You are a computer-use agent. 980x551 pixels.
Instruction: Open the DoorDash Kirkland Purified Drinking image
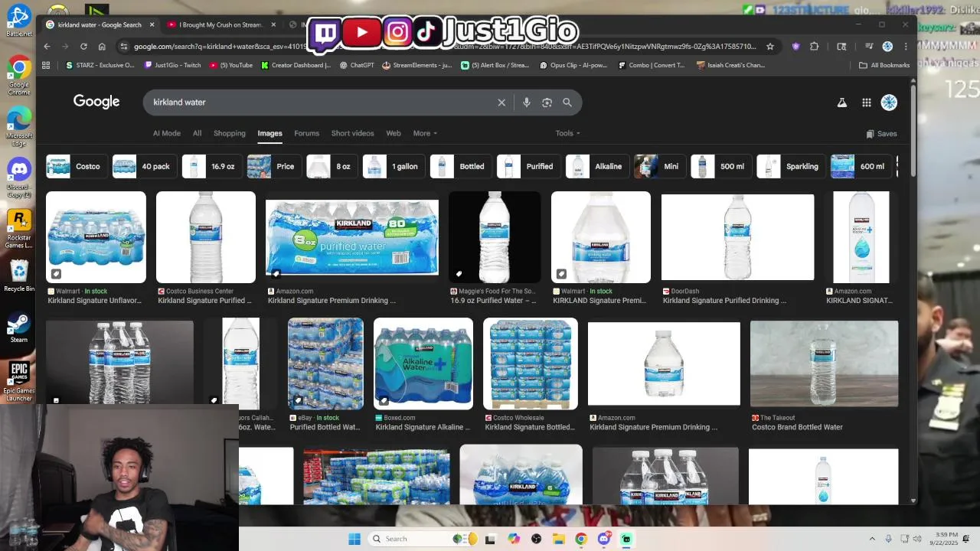(x=737, y=237)
